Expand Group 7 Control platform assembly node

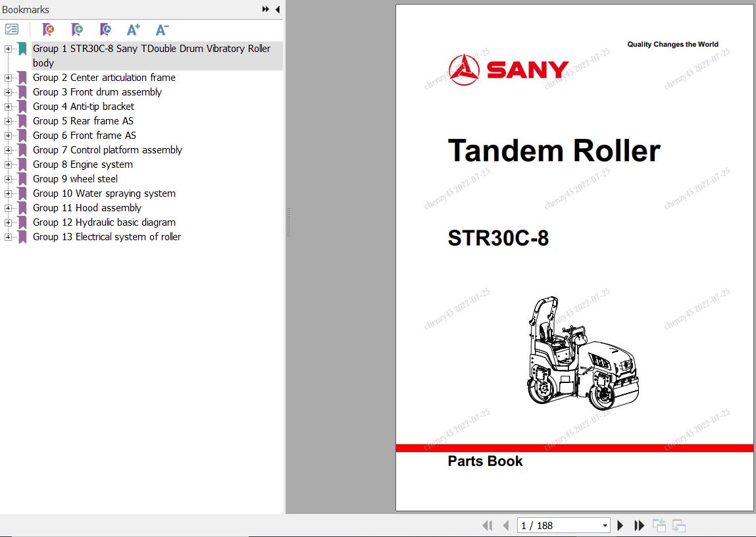tap(8, 150)
